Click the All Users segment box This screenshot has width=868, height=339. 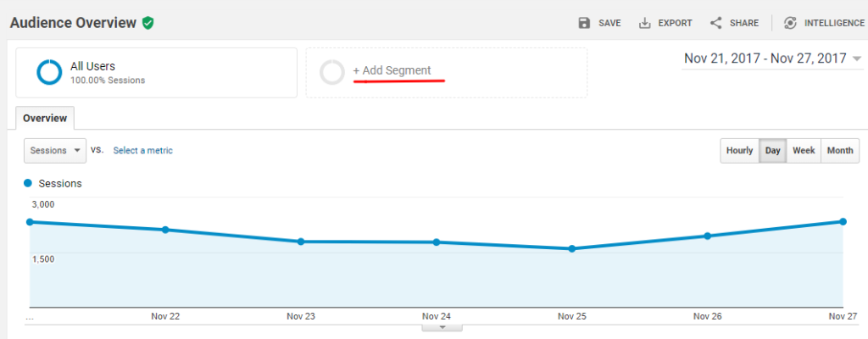pyautogui.click(x=156, y=72)
